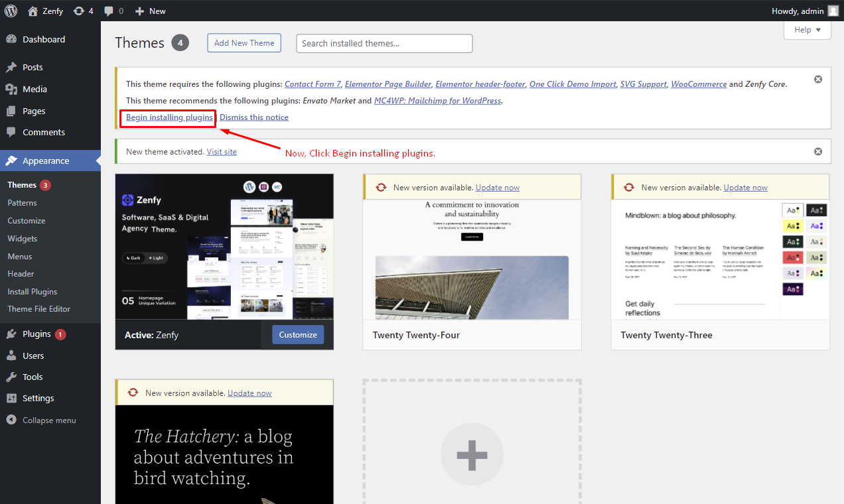Click the Collapse menu arrow icon

(x=11, y=420)
